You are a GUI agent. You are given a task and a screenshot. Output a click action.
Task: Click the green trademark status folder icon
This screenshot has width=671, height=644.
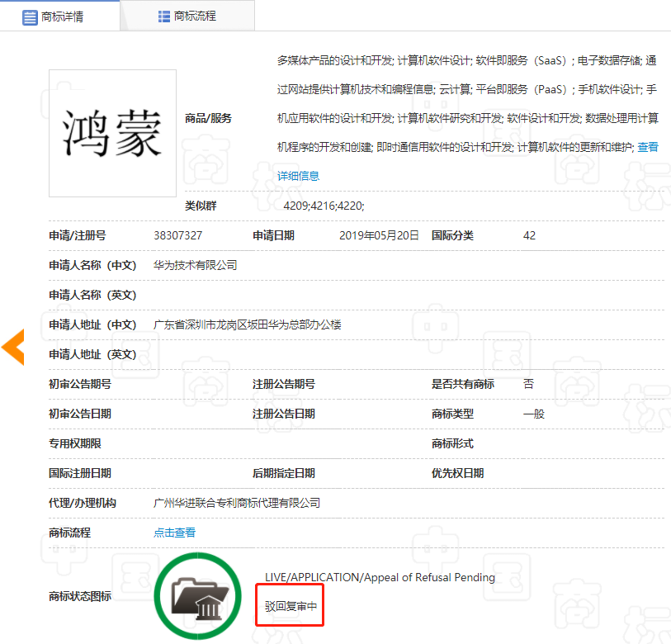[x=198, y=595]
